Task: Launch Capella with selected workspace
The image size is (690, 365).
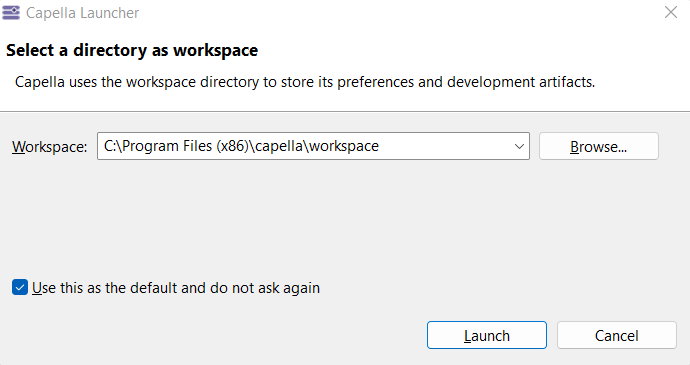Action: tap(487, 335)
